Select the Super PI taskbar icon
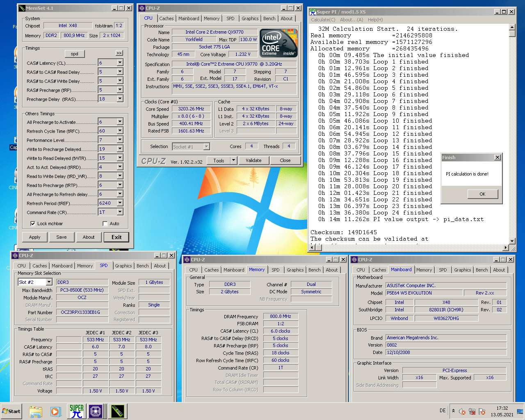525x420 pixels. (76, 411)
